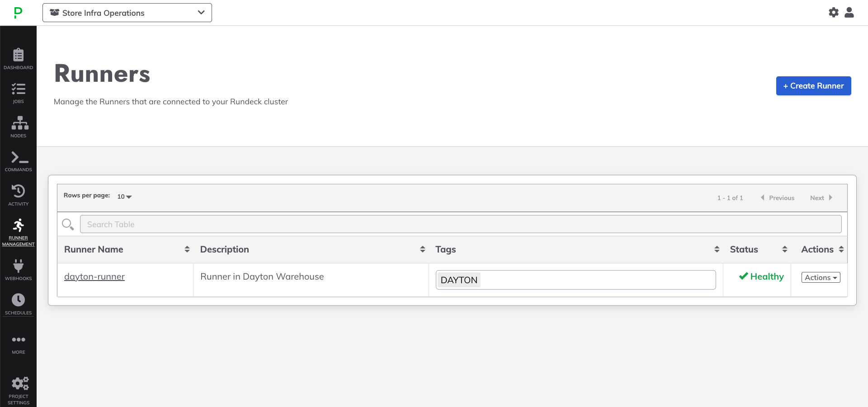
Task: Go to Previous page of runners
Action: click(778, 198)
